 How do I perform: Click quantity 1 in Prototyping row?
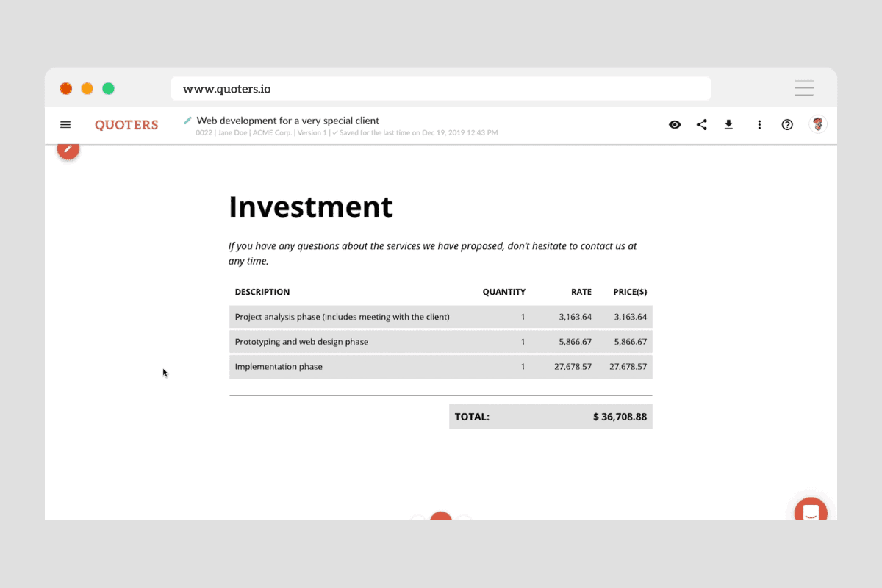523,342
